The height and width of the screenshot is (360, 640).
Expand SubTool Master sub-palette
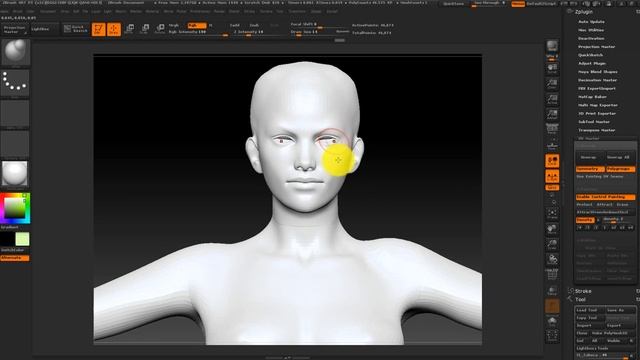point(594,122)
